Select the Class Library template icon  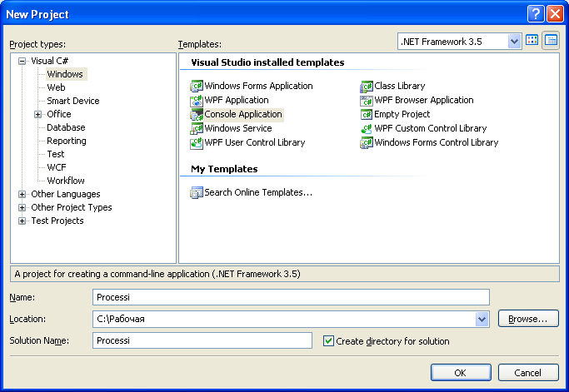pos(367,86)
